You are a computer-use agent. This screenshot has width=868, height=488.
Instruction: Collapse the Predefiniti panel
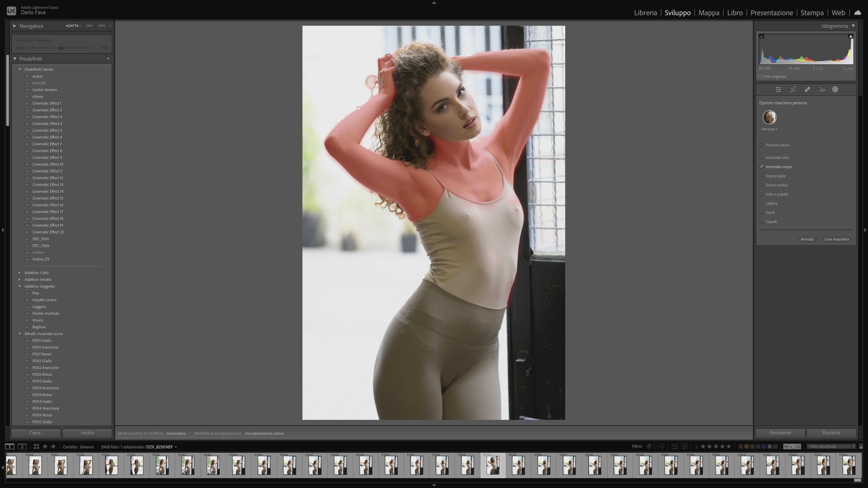point(15,59)
